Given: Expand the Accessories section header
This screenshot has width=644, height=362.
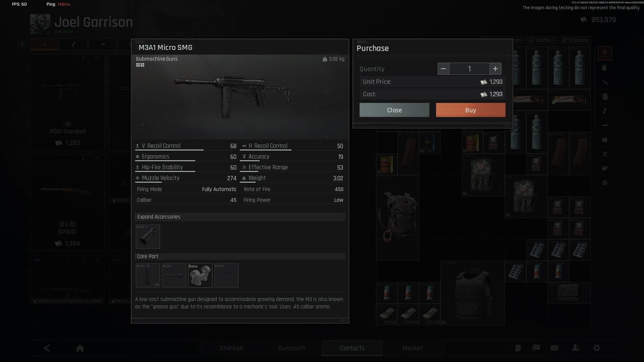Looking at the screenshot, I should coord(240,217).
